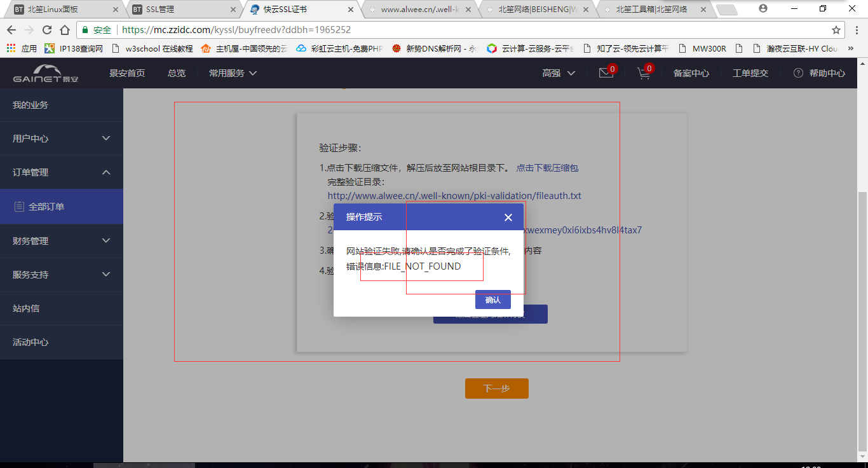Close the 操作提示 dialog with X
The width and height of the screenshot is (868, 468).
508,217
